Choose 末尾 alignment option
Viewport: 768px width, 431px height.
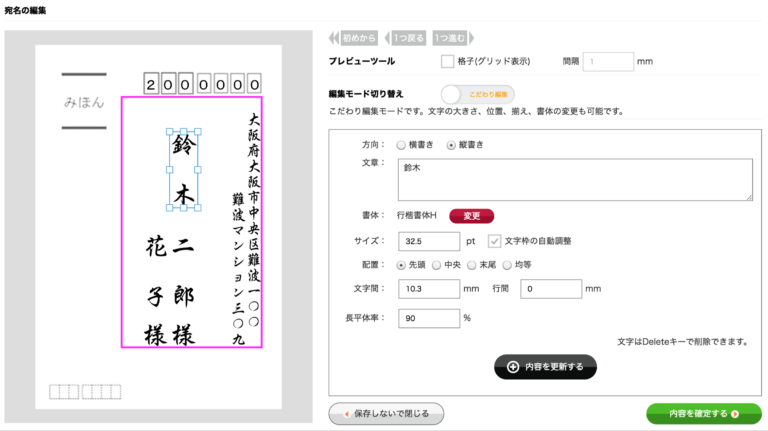point(472,265)
